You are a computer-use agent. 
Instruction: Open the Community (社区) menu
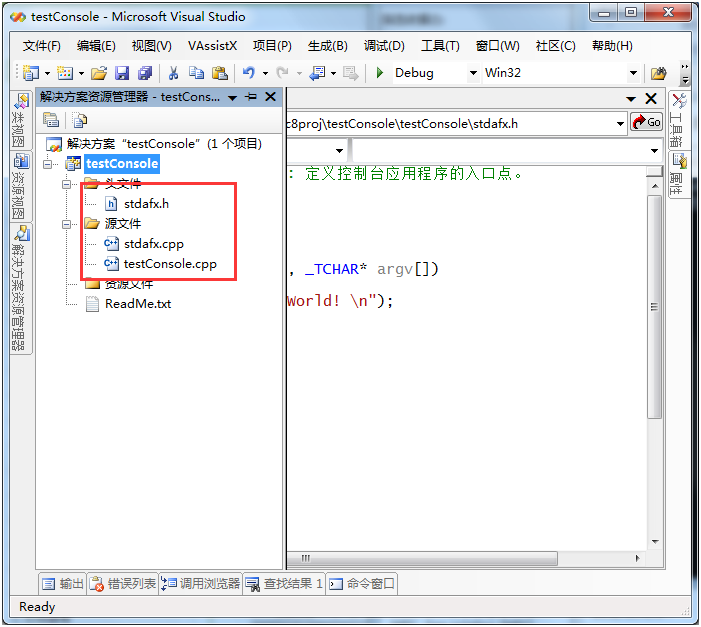click(x=556, y=46)
